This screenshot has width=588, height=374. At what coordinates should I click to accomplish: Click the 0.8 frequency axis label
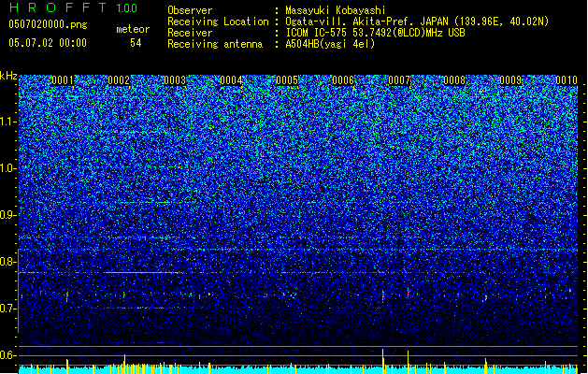coord(7,262)
